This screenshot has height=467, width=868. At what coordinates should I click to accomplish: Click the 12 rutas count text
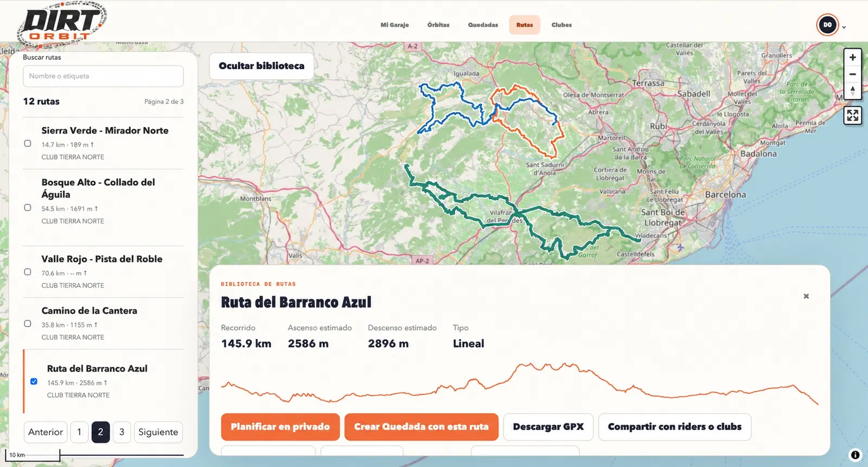[x=41, y=101]
